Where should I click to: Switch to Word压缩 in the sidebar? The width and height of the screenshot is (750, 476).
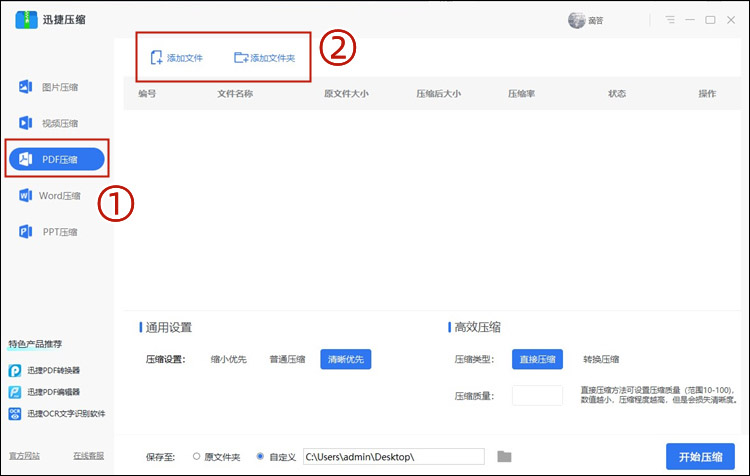[x=50, y=196]
